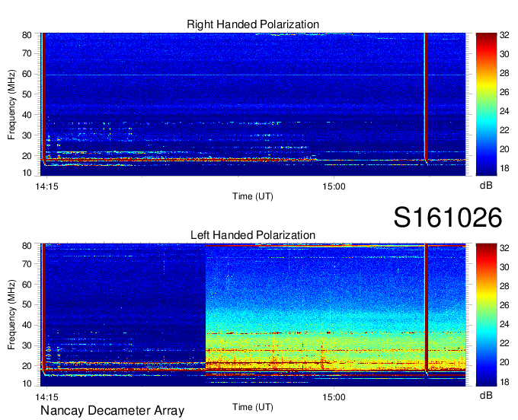Image resolution: width=518 pixels, height=420 pixels.
Task: Click the 32 dB tick on Right Handed colorbar
Action: point(504,35)
